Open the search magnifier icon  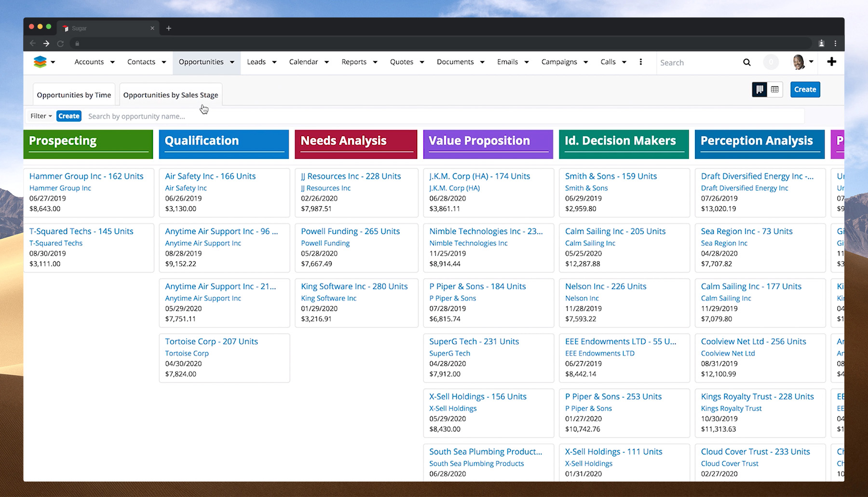(746, 62)
